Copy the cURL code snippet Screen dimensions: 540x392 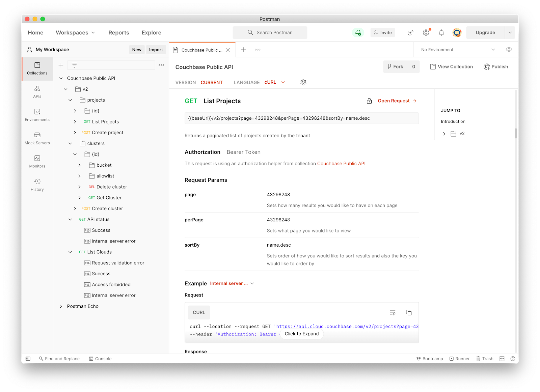click(x=409, y=312)
